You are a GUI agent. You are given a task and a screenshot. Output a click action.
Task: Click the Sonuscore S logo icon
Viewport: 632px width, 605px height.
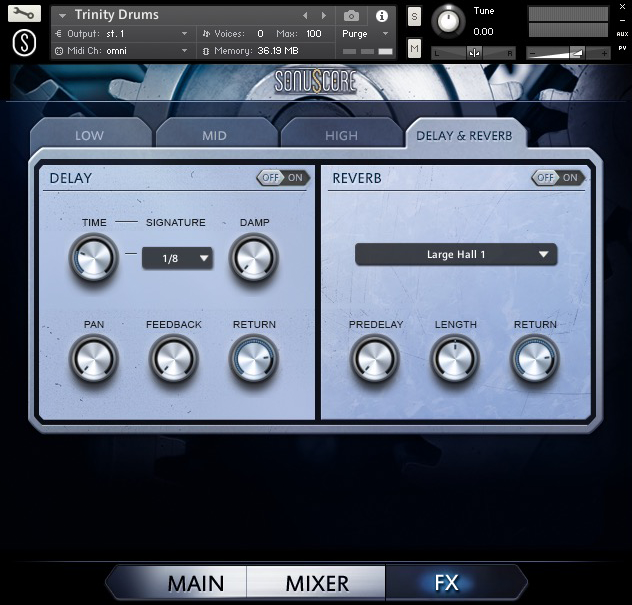[x=24, y=42]
